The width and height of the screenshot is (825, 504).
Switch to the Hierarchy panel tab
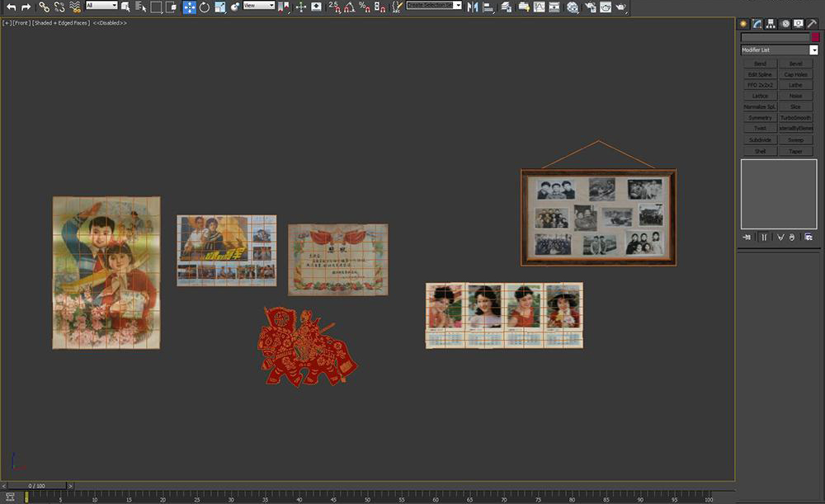pos(771,24)
